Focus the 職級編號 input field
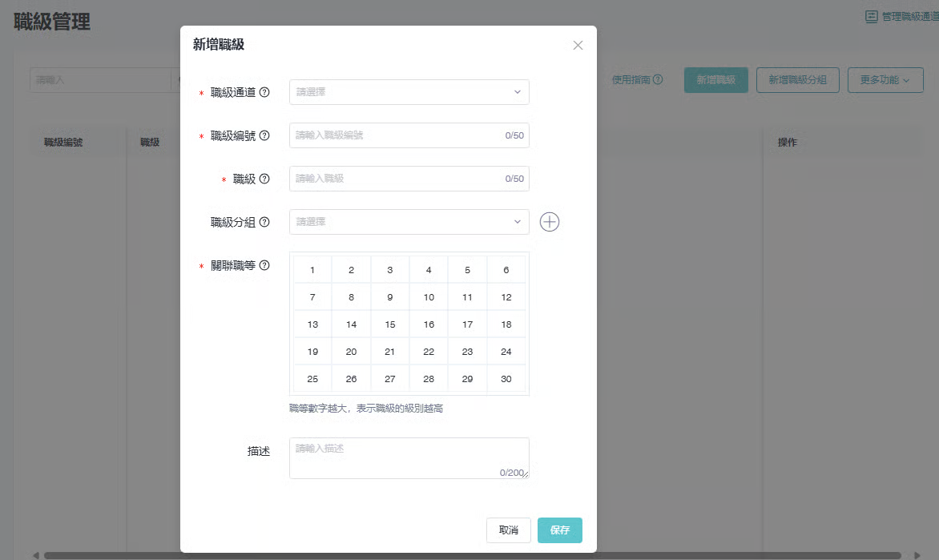 click(397, 135)
